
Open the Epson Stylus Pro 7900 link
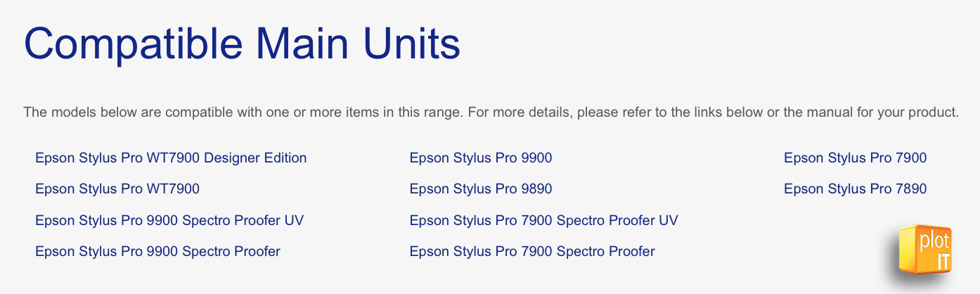coord(856,158)
